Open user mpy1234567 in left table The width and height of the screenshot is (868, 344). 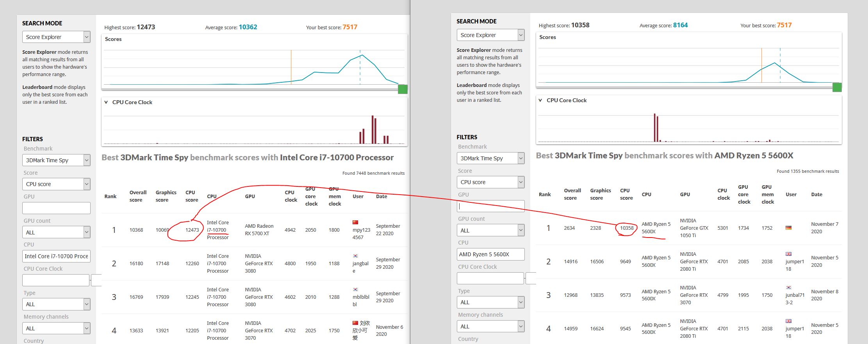pyautogui.click(x=361, y=234)
